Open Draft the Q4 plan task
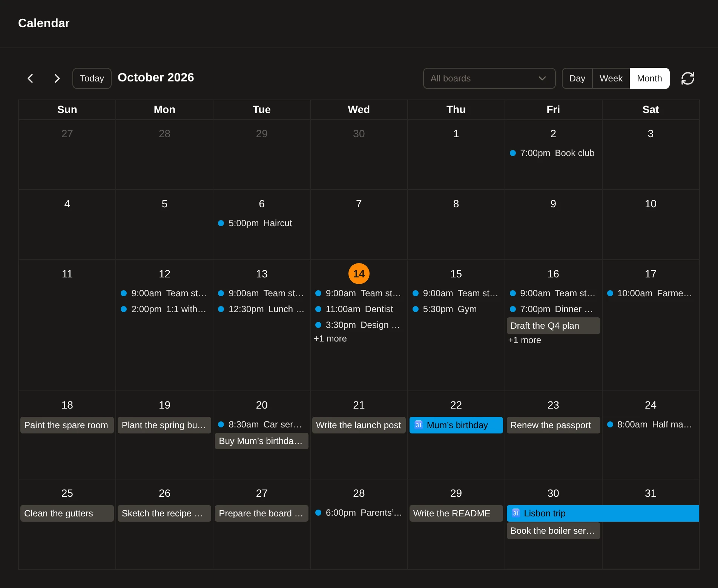Screen dimensions: 718x588 point(553,326)
